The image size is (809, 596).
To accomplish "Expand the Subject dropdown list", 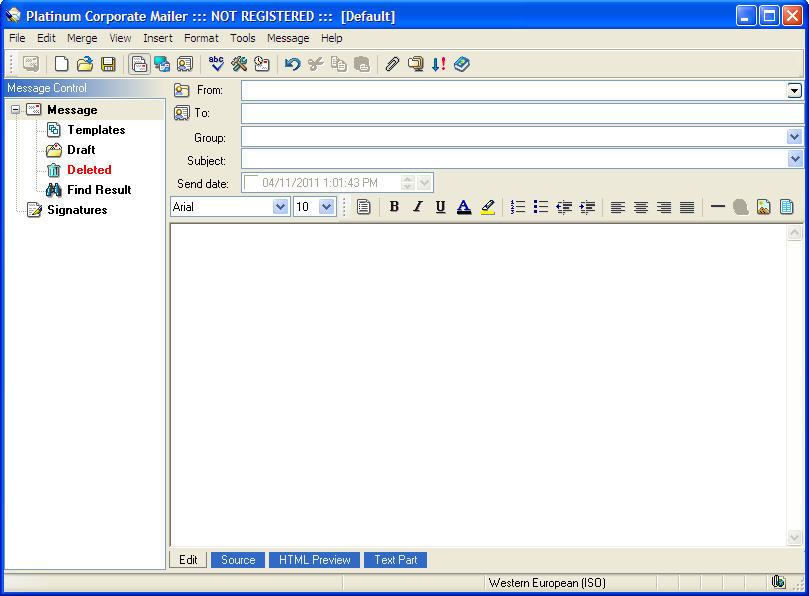I will coord(795,159).
